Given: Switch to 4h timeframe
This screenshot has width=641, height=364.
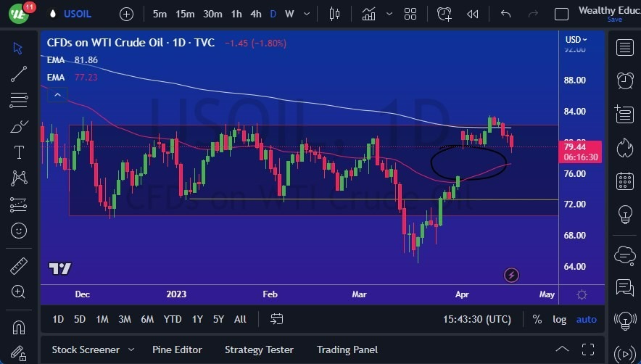Looking at the screenshot, I should (256, 15).
